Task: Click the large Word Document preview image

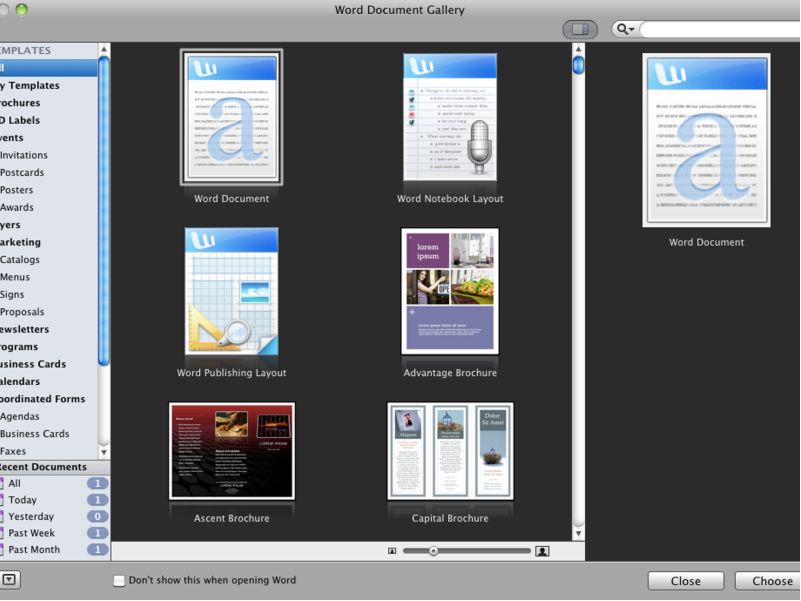Action: click(706, 140)
